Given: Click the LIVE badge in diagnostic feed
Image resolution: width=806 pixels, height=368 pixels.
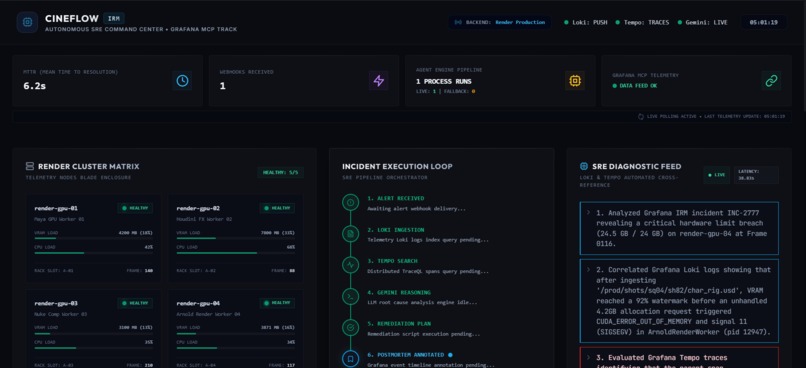Looking at the screenshot, I should coord(717,175).
